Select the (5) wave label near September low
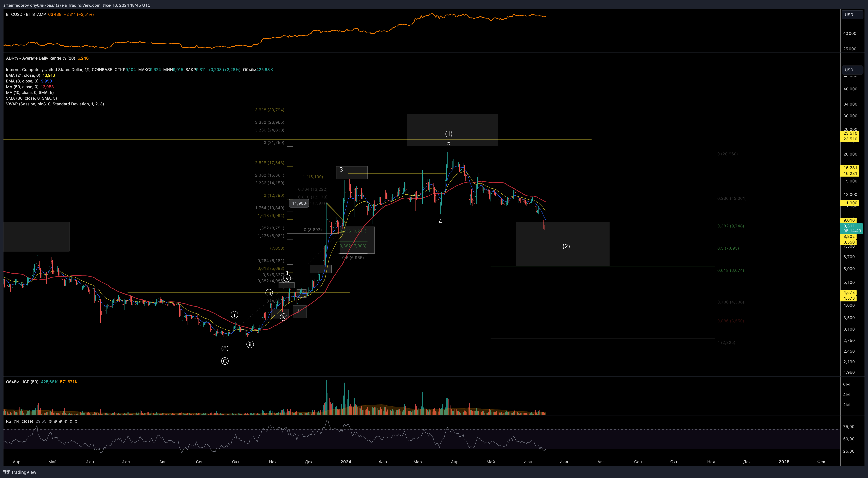The image size is (868, 478). tap(225, 349)
